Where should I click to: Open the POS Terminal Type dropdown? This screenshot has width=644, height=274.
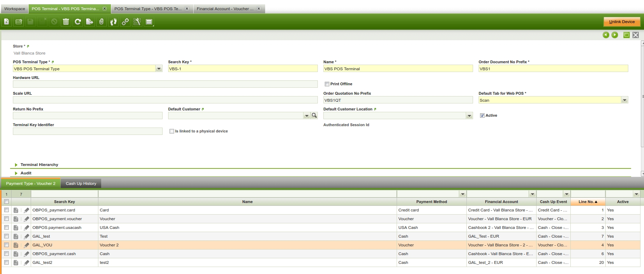[159, 69]
